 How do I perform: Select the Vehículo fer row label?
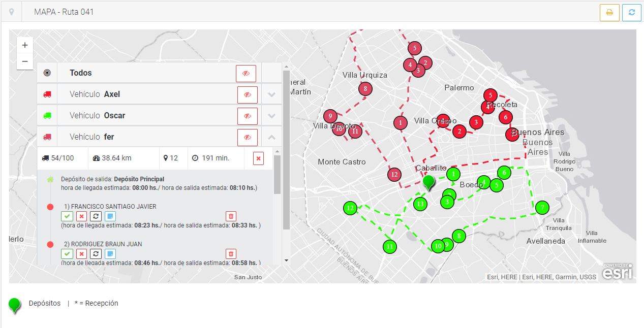[92, 137]
